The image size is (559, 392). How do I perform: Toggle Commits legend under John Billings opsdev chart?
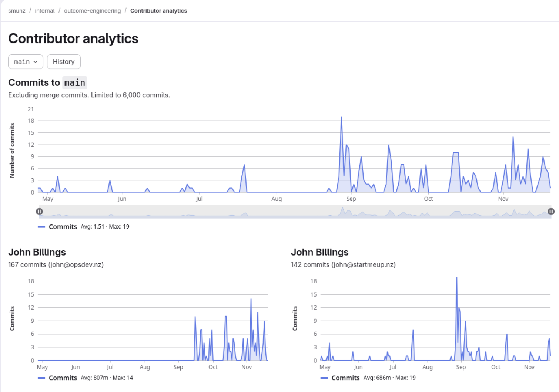pos(63,378)
